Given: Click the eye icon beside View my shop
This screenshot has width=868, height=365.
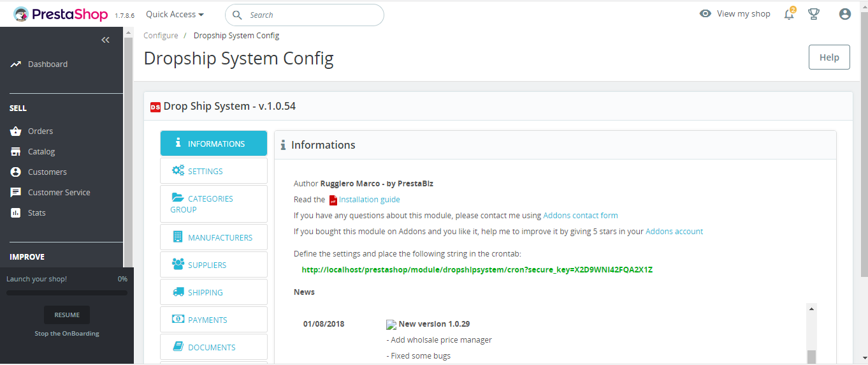Looking at the screenshot, I should point(705,13).
